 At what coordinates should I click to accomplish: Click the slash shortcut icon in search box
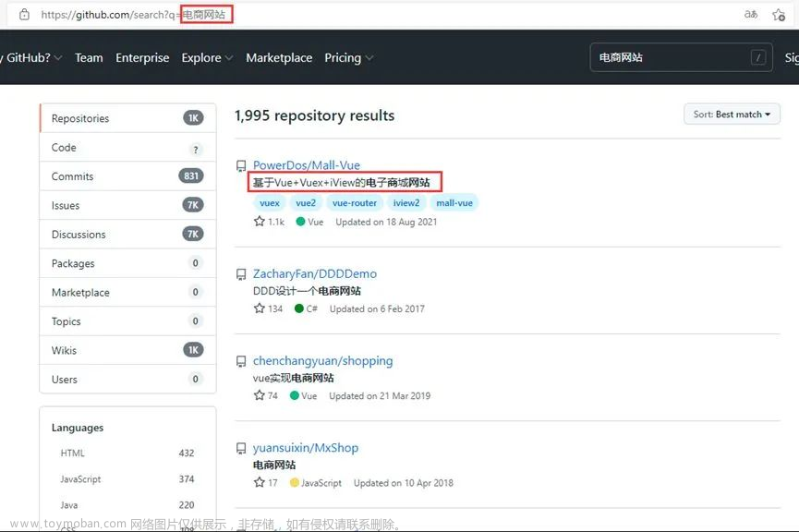point(758,57)
